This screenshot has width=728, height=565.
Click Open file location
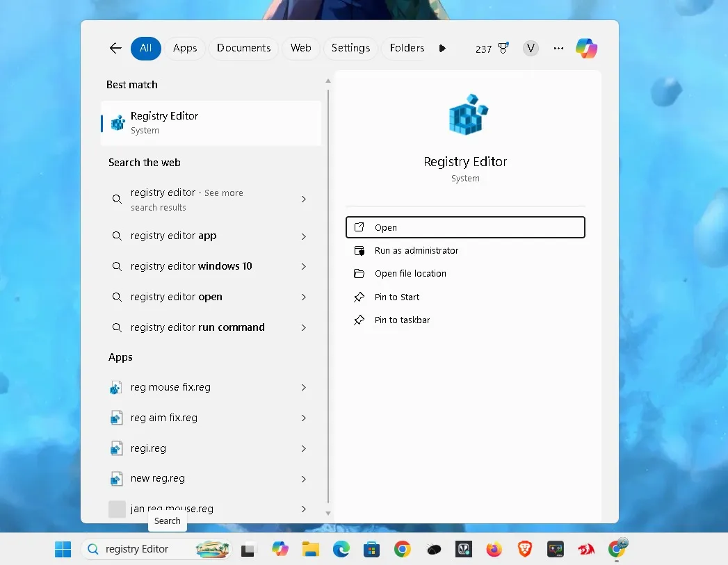click(410, 274)
